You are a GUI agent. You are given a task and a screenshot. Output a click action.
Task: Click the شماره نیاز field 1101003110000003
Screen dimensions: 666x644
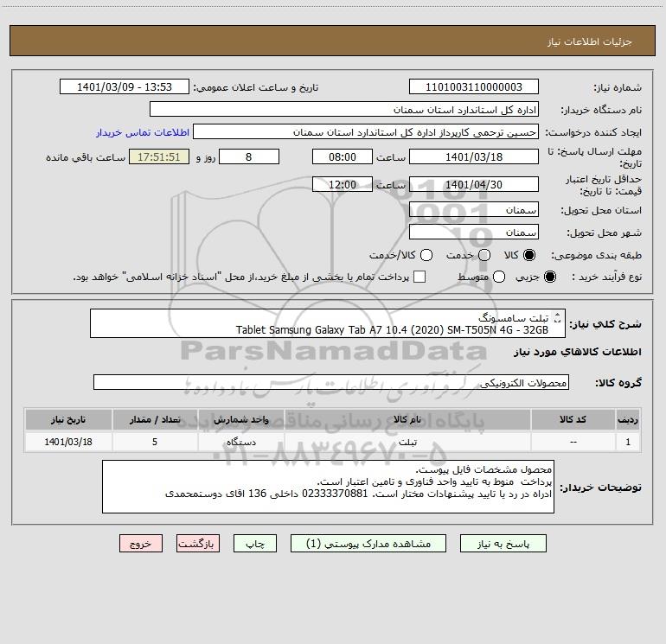click(474, 86)
